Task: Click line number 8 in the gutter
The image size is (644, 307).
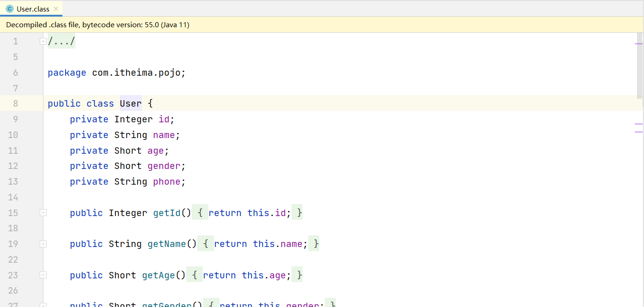Action: click(16, 103)
